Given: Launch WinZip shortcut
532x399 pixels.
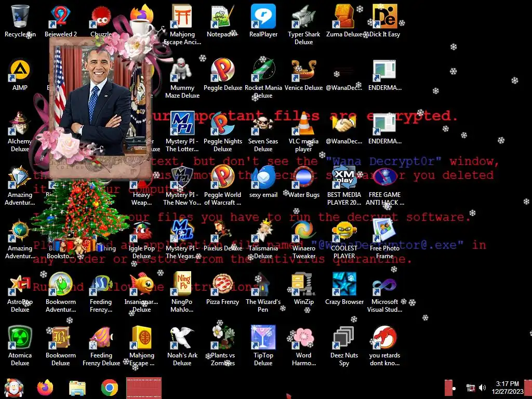Looking at the screenshot, I should coord(303,289).
